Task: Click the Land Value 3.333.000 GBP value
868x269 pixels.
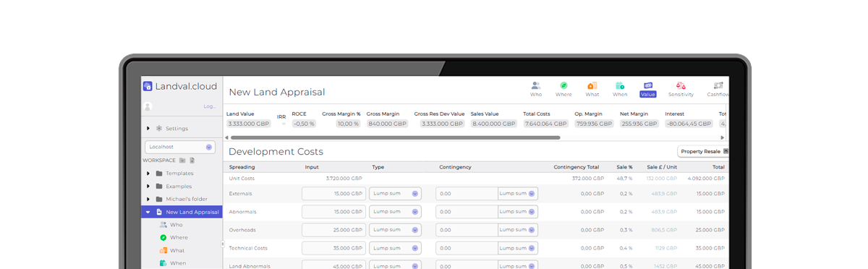Action: 248,124
